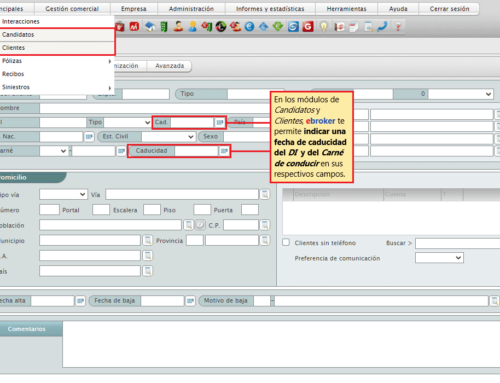
Task: Click the green building toolbar icon
Action: (x=164, y=27)
